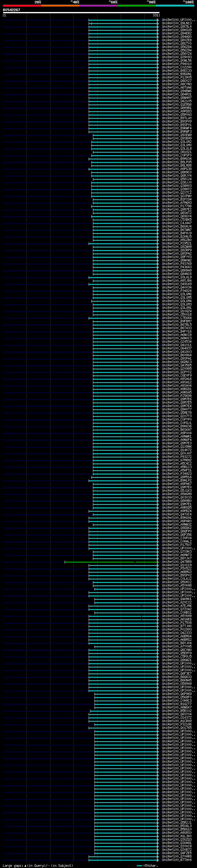Click the UniRef100_B9SPV1 hit
Image resolution: width=197 pixels, height=868 pixels.
click(x=177, y=125)
